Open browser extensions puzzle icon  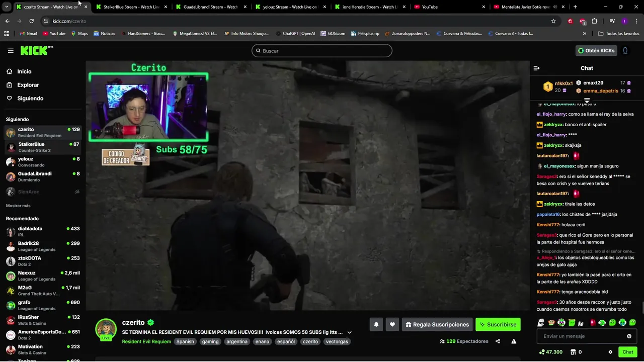(x=595, y=21)
